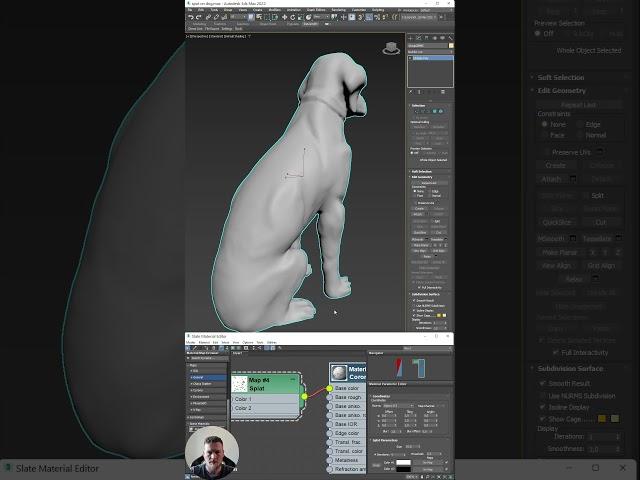The width and height of the screenshot is (640, 480).
Task: Select Polygon sub-object level icon
Action: (x=435, y=111)
